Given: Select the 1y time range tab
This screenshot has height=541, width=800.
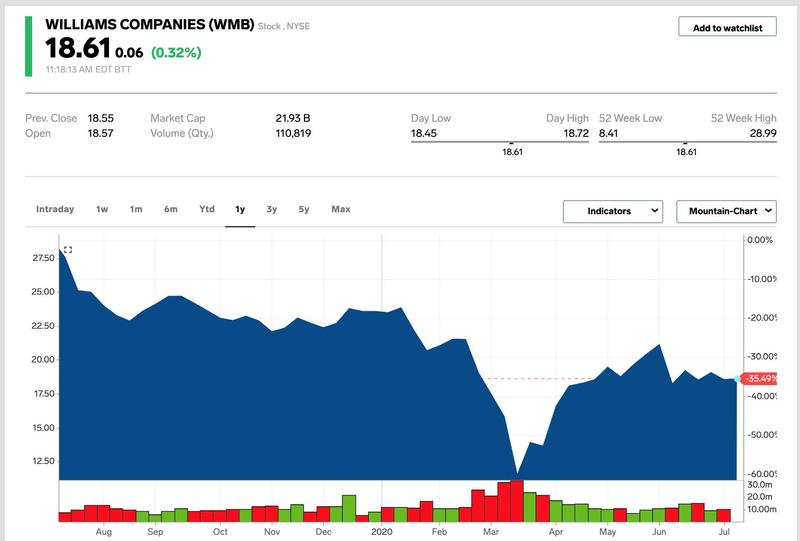Looking at the screenshot, I should point(240,209).
